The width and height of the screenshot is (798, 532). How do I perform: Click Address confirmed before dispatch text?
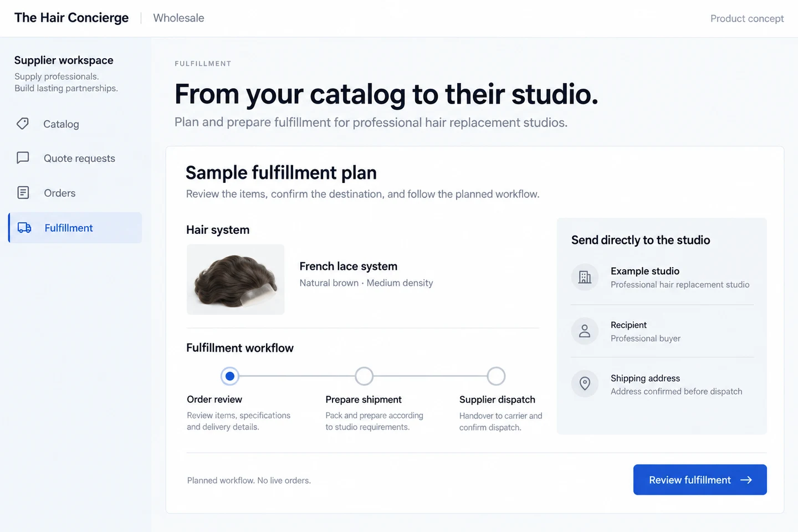676,391
